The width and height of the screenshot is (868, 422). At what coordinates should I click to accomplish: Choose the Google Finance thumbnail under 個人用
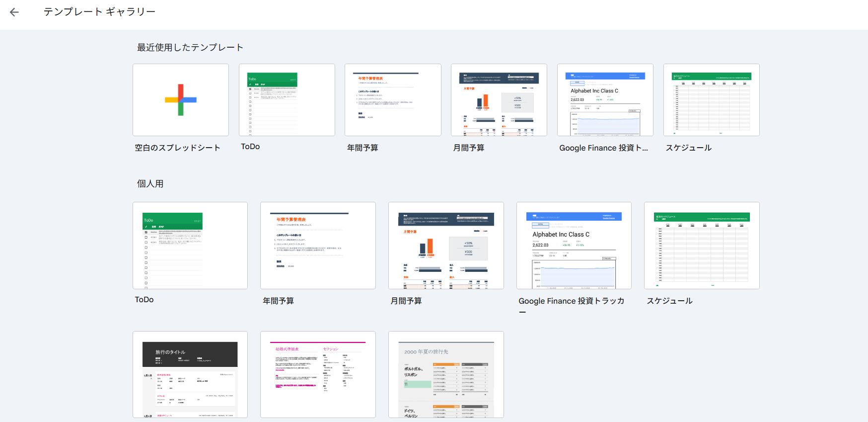[574, 246]
